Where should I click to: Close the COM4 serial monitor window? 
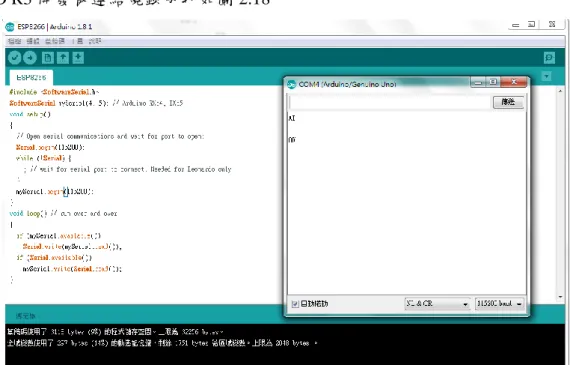click(514, 82)
